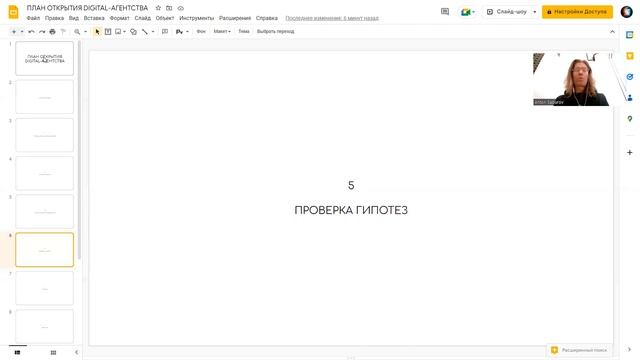Add a comment from toolbar

pos(165,31)
